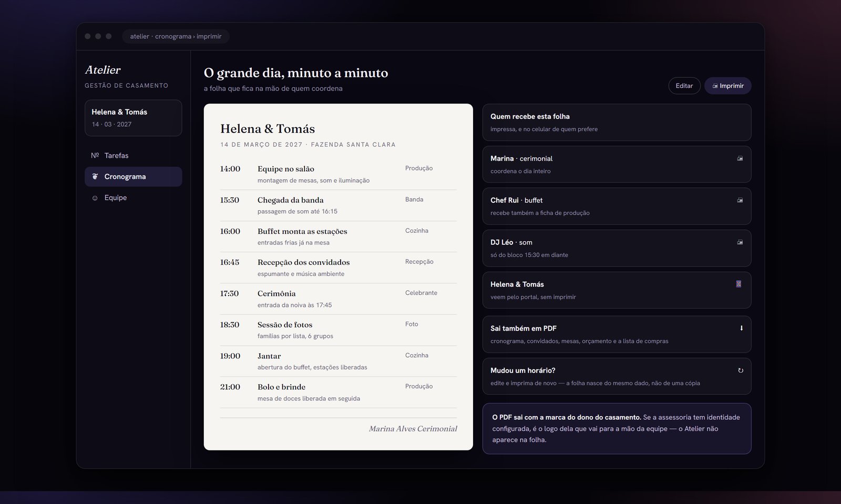This screenshot has width=841, height=504.
Task: Click the printer icon on DJ Léo's card
Action: coord(740,242)
